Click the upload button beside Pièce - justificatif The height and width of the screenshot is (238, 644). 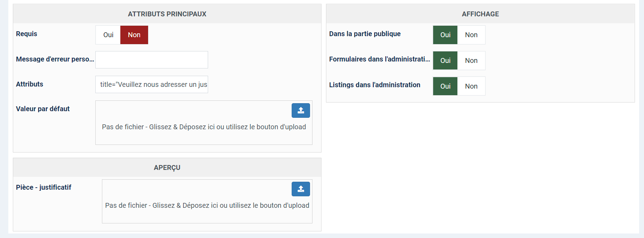click(x=301, y=189)
